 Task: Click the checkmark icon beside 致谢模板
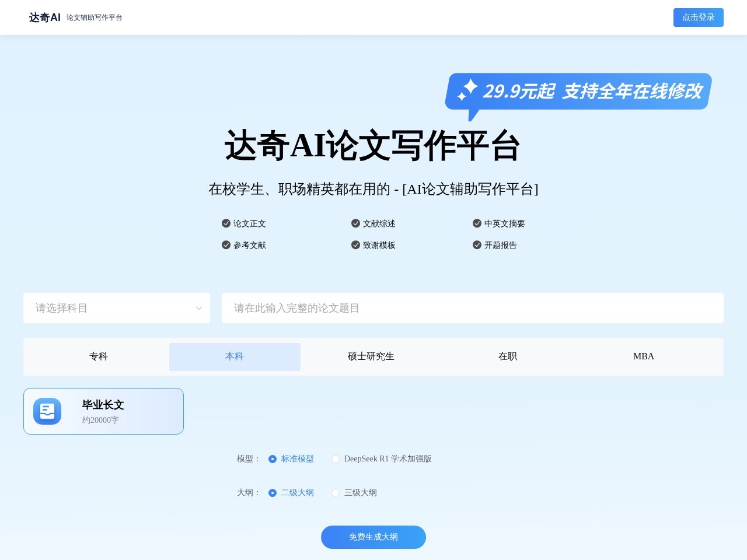click(355, 245)
